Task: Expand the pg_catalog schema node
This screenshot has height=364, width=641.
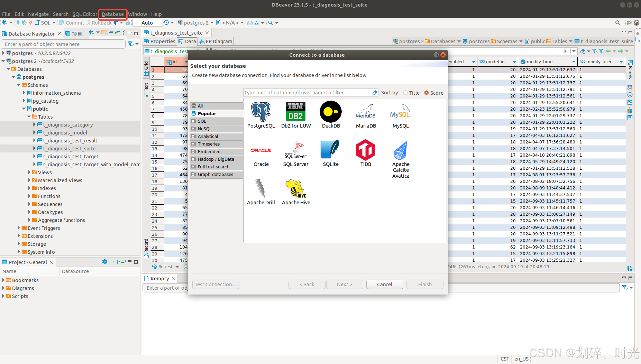Action: pyautogui.click(x=24, y=101)
